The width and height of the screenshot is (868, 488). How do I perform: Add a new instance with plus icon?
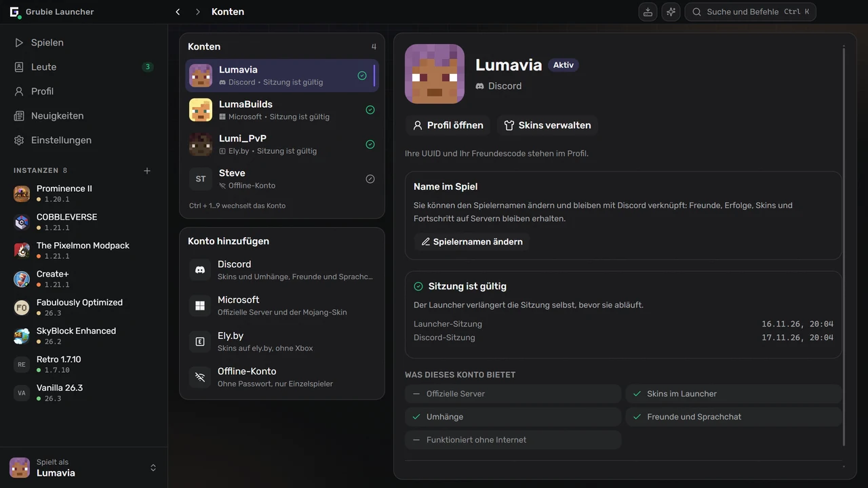pyautogui.click(x=147, y=171)
